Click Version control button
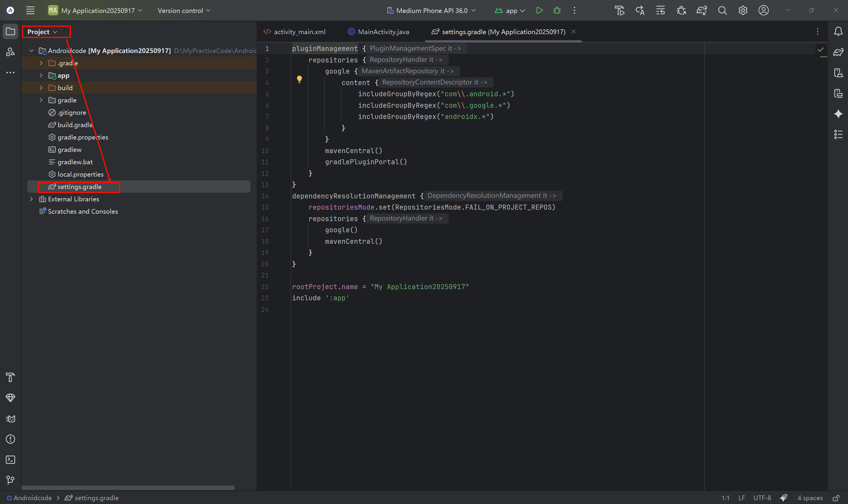848x504 pixels. [x=184, y=11]
